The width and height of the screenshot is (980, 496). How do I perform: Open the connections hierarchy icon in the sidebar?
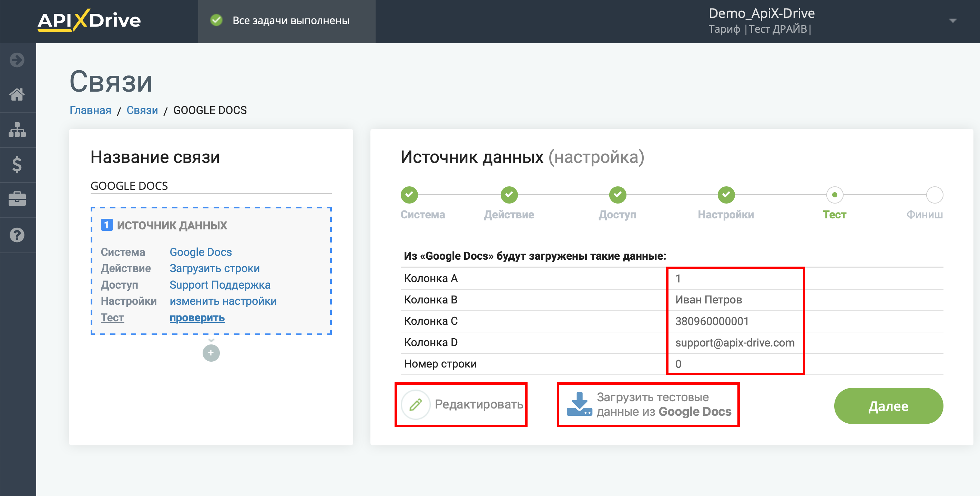(17, 130)
